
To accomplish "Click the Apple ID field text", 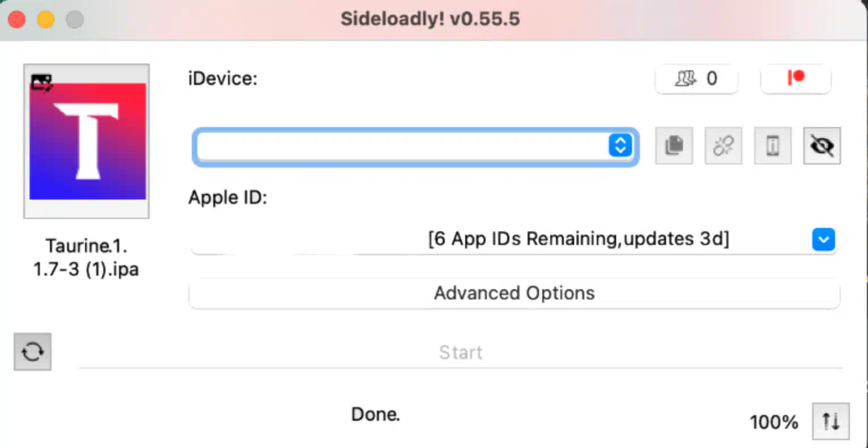I will coord(578,239).
